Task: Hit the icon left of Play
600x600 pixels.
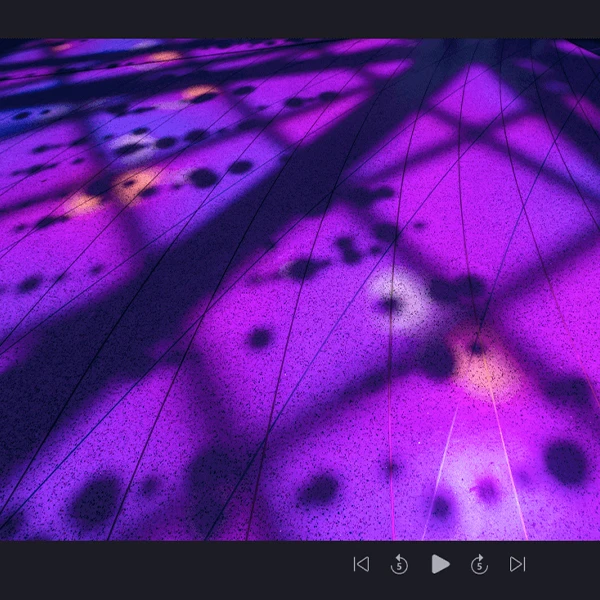Action: [x=399, y=564]
